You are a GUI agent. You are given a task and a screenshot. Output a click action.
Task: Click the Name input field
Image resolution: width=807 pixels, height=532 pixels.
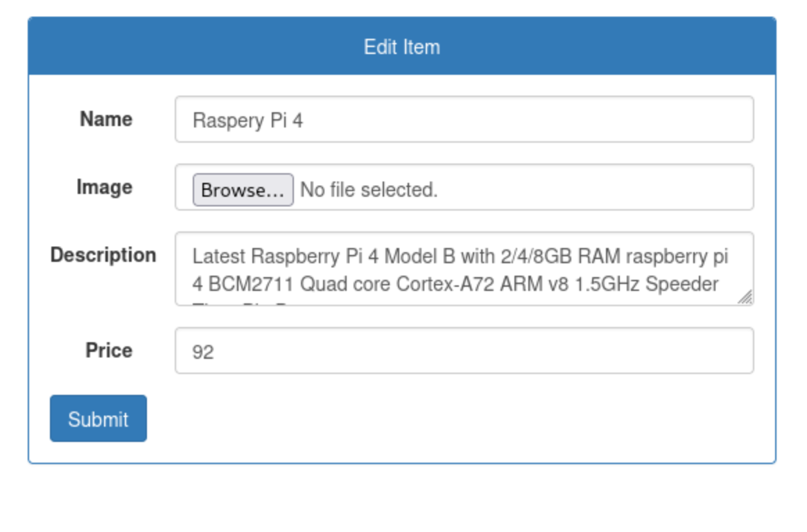tap(463, 120)
